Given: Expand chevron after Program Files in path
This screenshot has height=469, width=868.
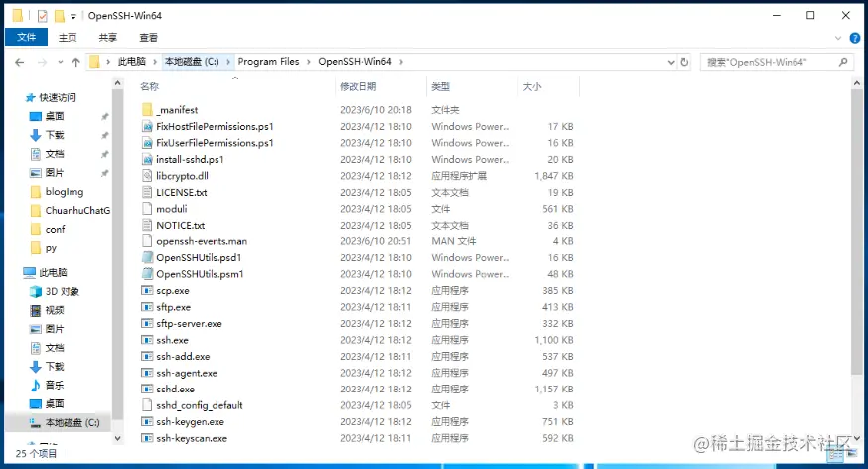Looking at the screenshot, I should pos(308,62).
